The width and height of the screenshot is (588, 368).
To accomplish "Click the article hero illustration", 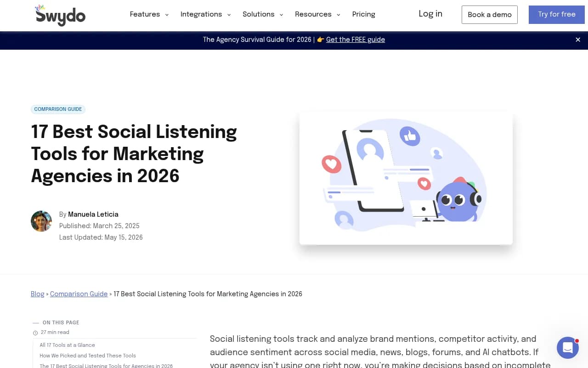I will (x=406, y=178).
